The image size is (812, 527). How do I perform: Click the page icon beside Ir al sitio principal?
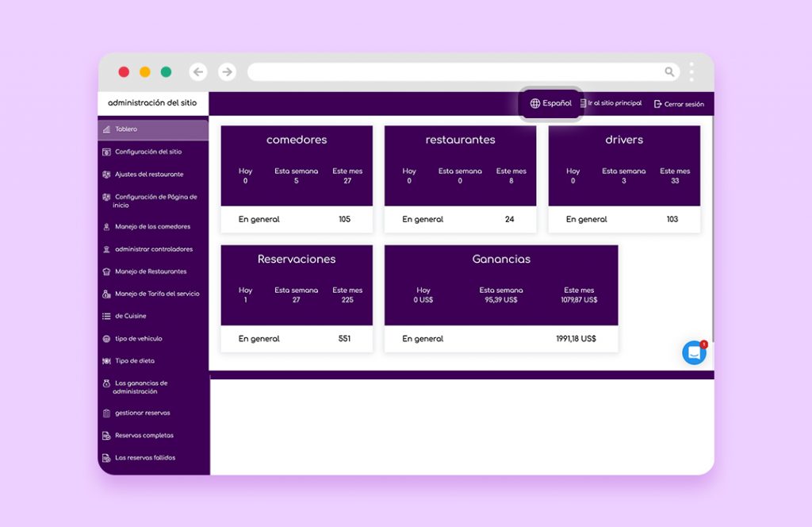[x=583, y=103]
